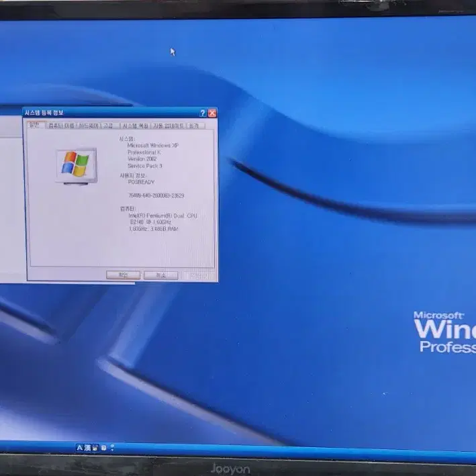Close the System Properties dialog with red X
Screen dimensions: 476x476
coord(213,113)
